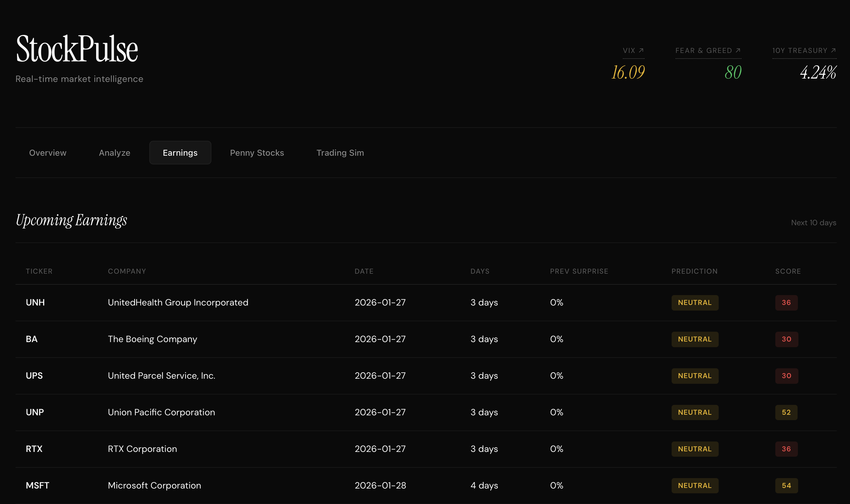
Task: Click United Parcel Service company name
Action: click(161, 376)
